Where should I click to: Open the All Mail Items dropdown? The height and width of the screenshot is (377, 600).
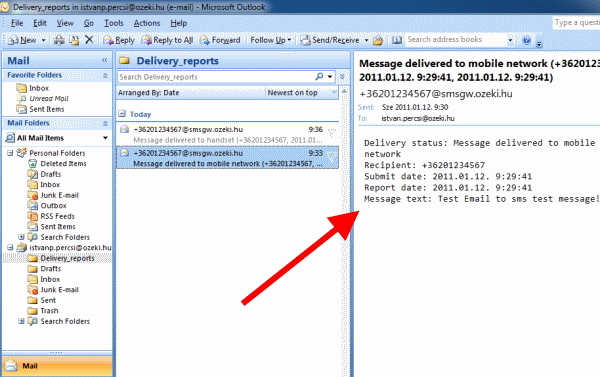[105, 138]
